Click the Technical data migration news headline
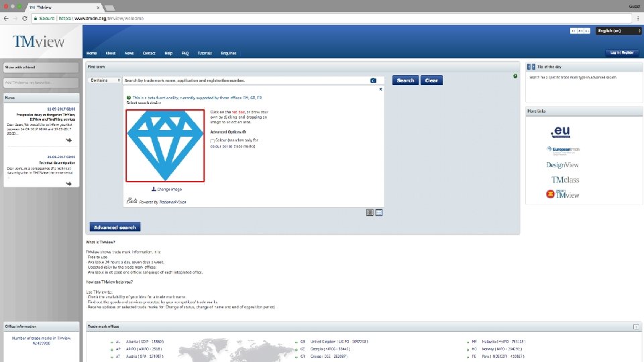The width and height of the screenshot is (644, 362). point(57,163)
